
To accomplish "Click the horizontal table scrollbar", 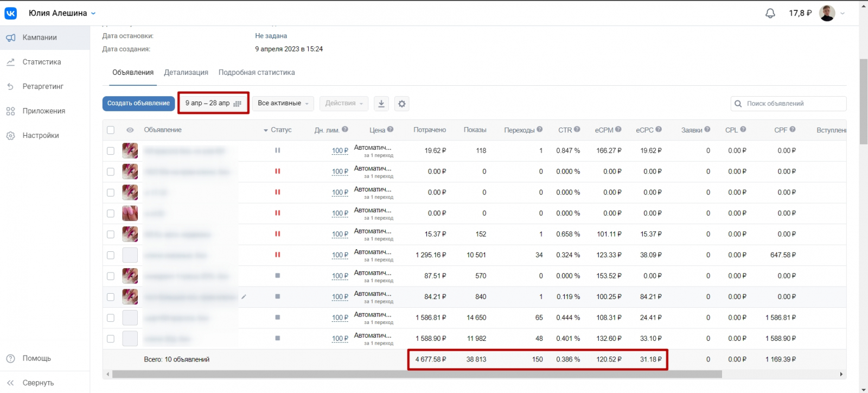I will [x=417, y=374].
